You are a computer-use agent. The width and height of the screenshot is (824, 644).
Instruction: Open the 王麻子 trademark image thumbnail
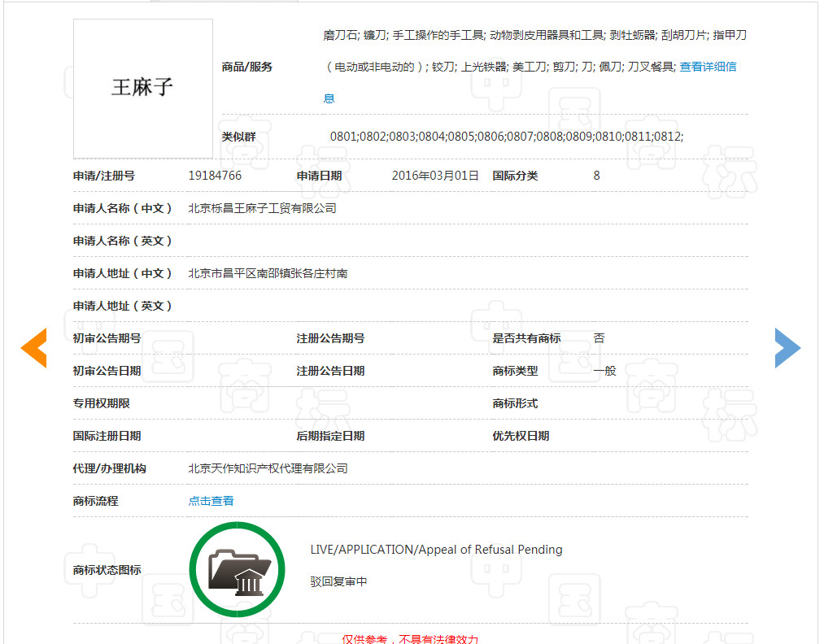143,89
